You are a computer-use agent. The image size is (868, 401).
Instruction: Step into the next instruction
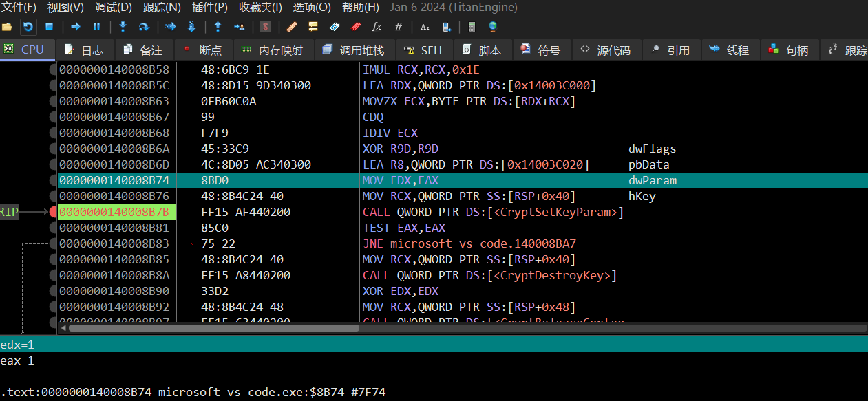123,27
